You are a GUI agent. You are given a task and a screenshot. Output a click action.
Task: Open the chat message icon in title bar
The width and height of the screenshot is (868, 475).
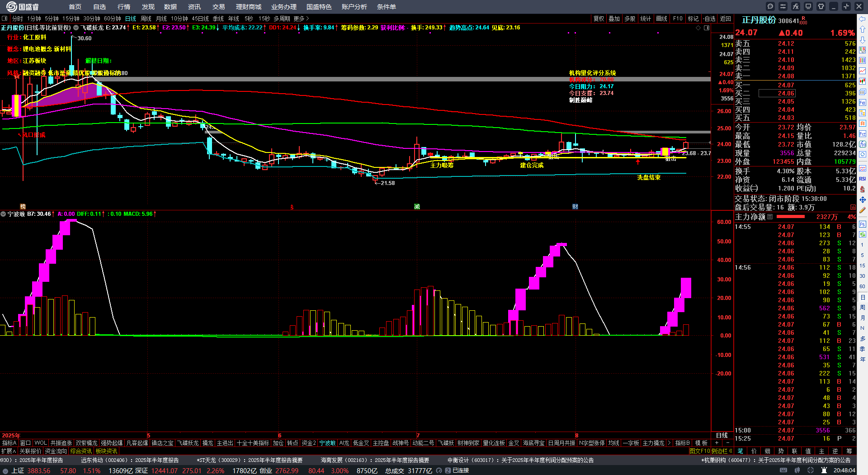(770, 6)
